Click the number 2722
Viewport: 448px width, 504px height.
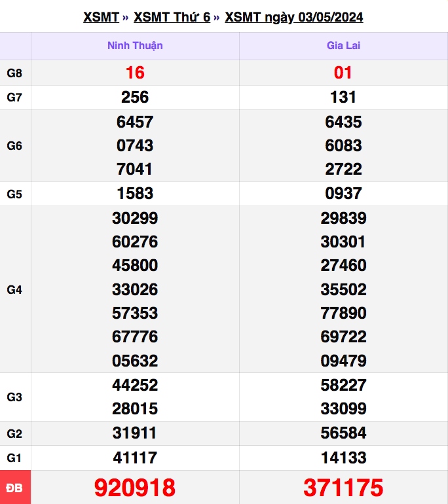pyautogui.click(x=343, y=169)
